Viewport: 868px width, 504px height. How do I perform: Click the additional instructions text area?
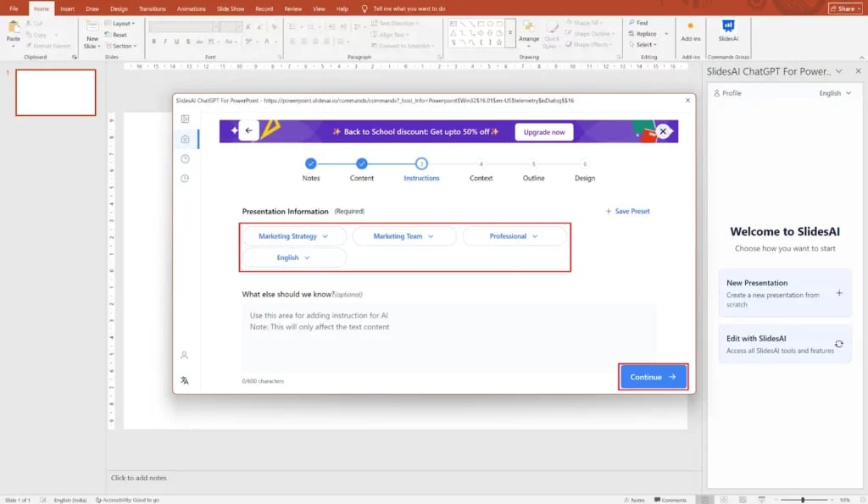click(448, 337)
